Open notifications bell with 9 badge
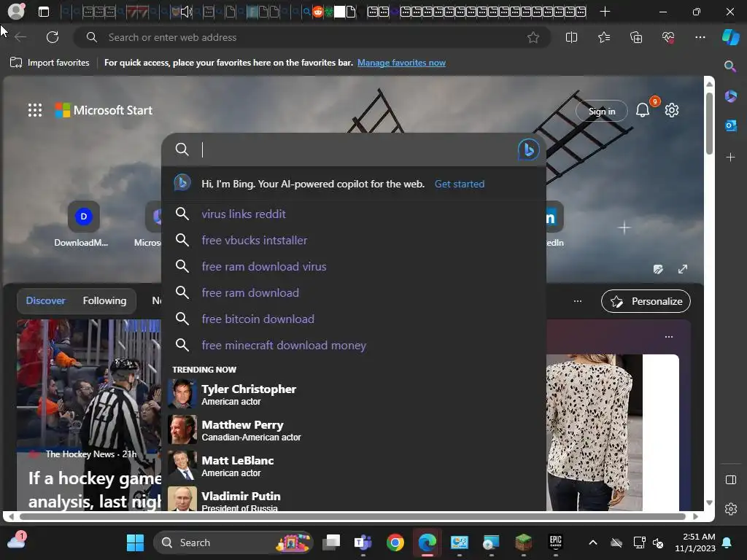Viewport: 747px width, 560px height. [643, 110]
